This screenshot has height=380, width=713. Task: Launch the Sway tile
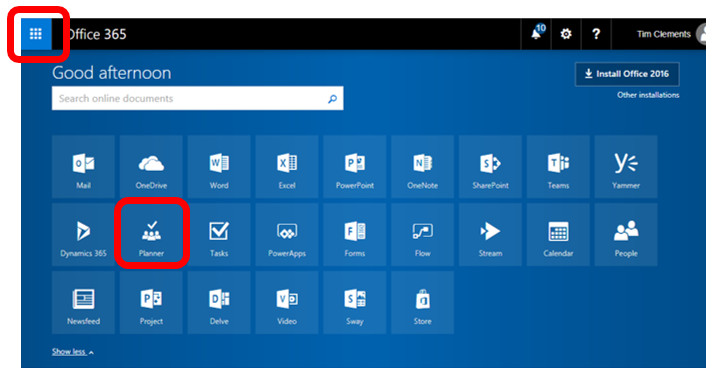(355, 302)
